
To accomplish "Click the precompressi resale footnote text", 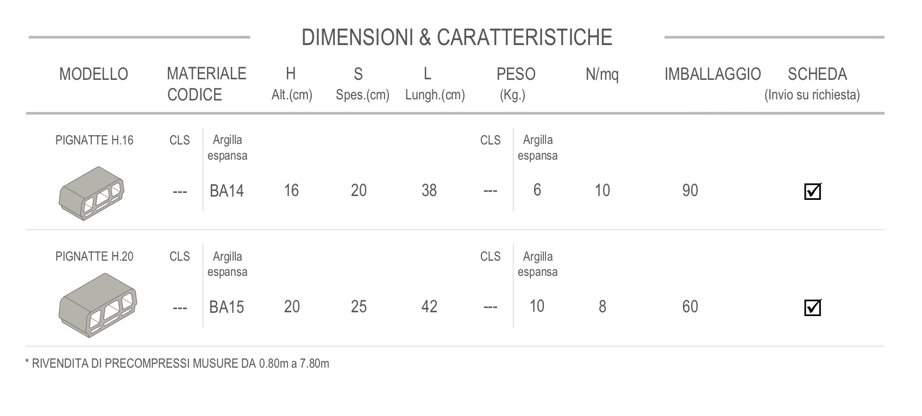I will click(x=177, y=363).
